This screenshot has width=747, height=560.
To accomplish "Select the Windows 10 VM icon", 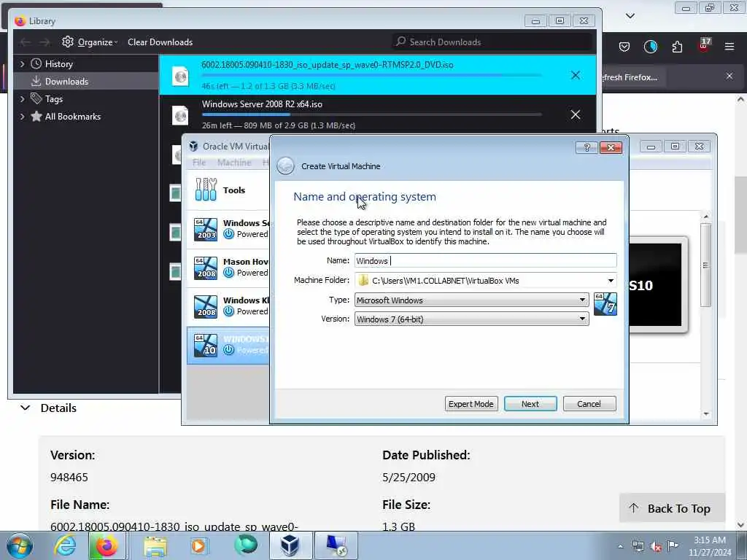I will pyautogui.click(x=206, y=345).
